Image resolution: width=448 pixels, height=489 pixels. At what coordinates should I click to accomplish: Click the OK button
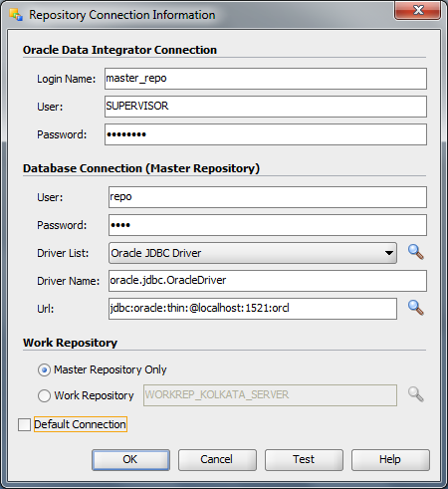pyautogui.click(x=130, y=460)
